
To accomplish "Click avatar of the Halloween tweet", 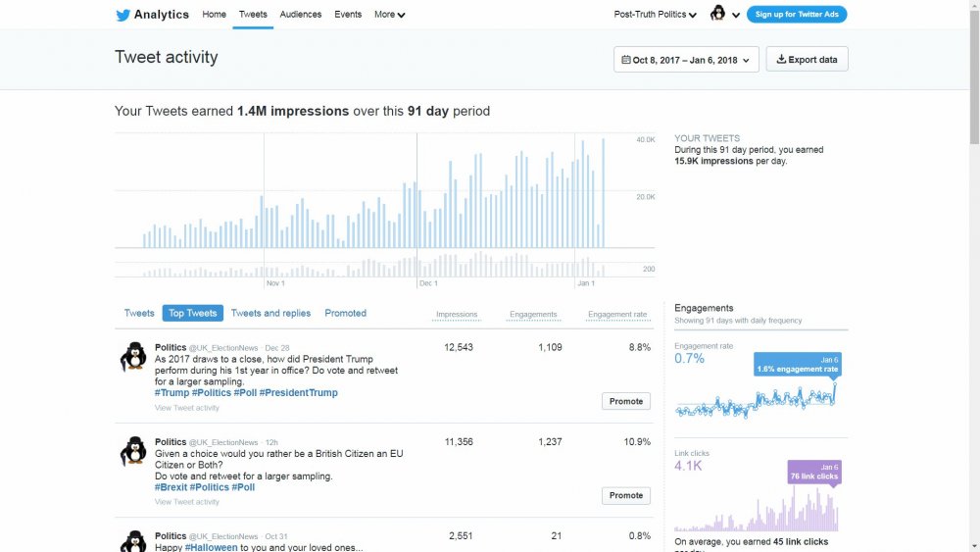I will pyautogui.click(x=133, y=541).
